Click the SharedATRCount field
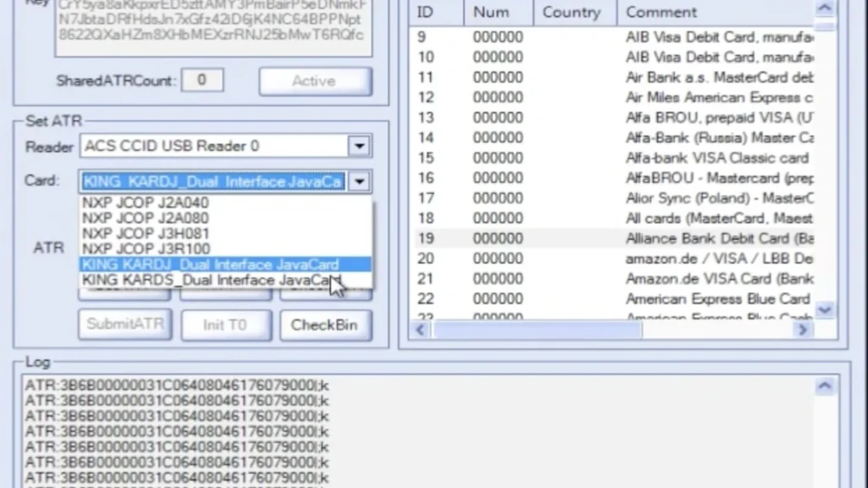This screenshot has width=868, height=488. [202, 80]
